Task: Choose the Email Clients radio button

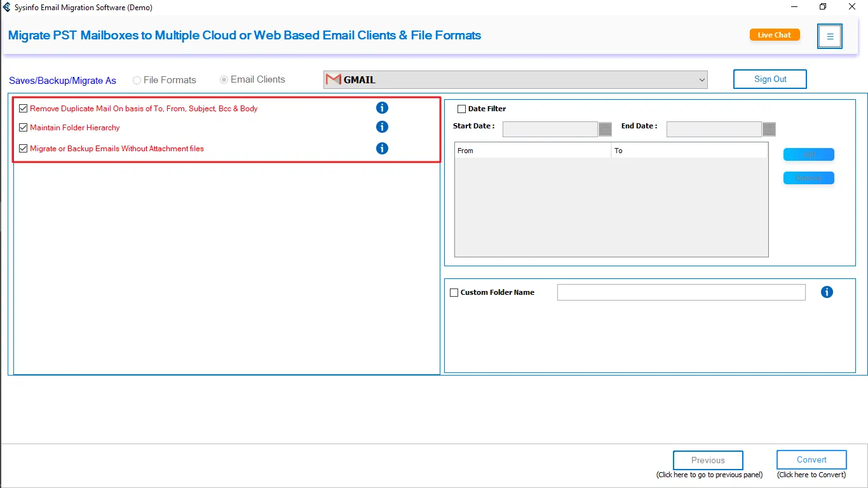Action: point(224,80)
